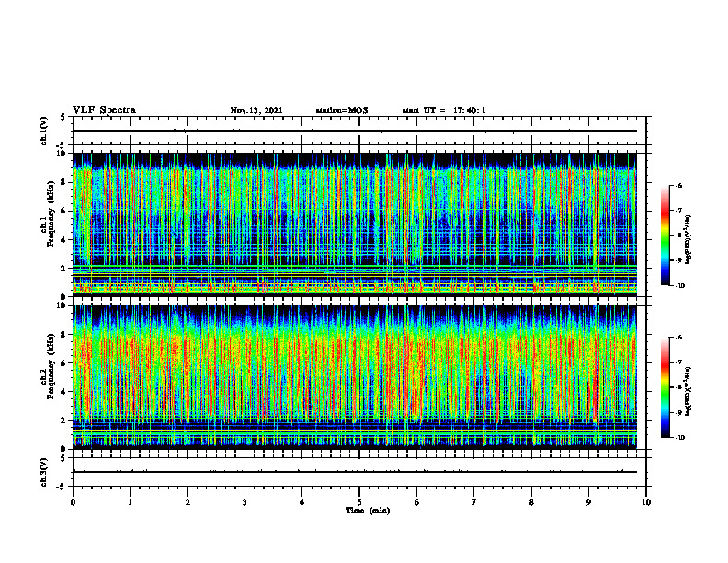Click time axis tick label '10'
The width and height of the screenshot is (728, 563).
tap(646, 502)
